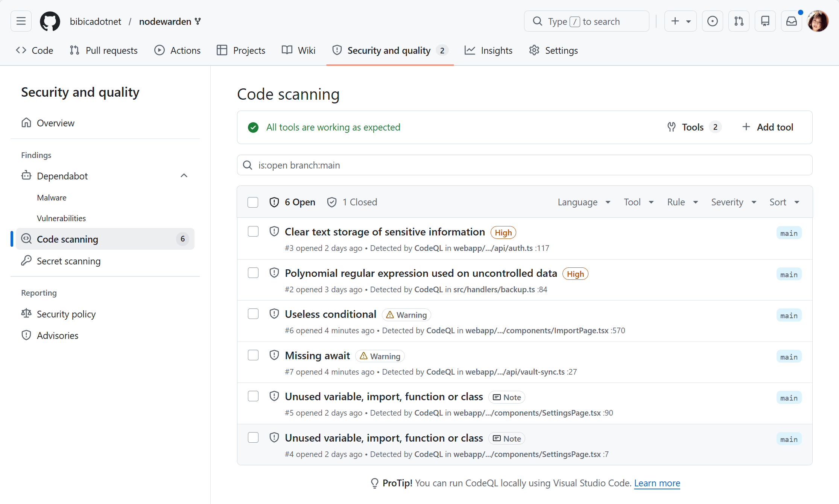
Task: Click the Type / to search box
Action: click(587, 21)
